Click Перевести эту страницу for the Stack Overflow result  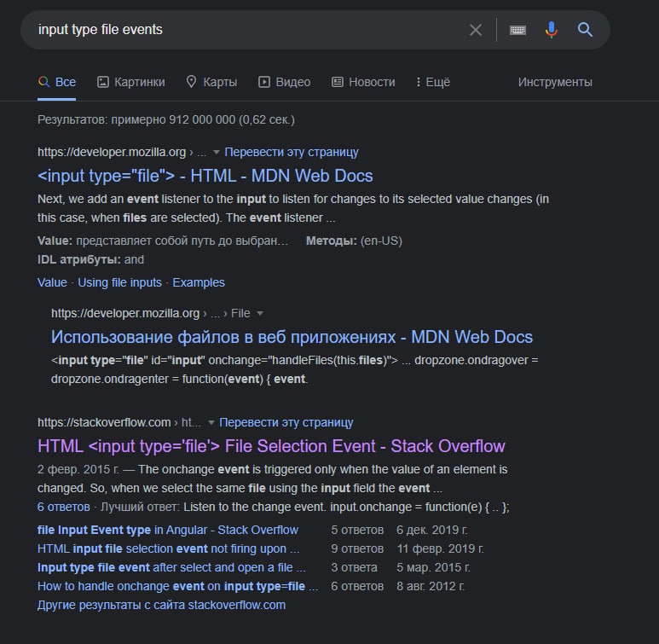pyautogui.click(x=286, y=422)
